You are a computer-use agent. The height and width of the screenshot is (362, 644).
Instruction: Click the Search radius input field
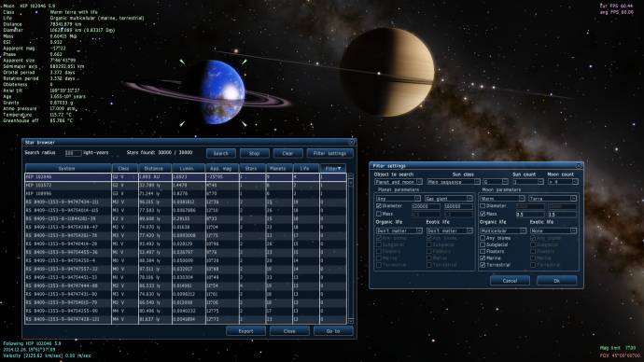(73, 153)
